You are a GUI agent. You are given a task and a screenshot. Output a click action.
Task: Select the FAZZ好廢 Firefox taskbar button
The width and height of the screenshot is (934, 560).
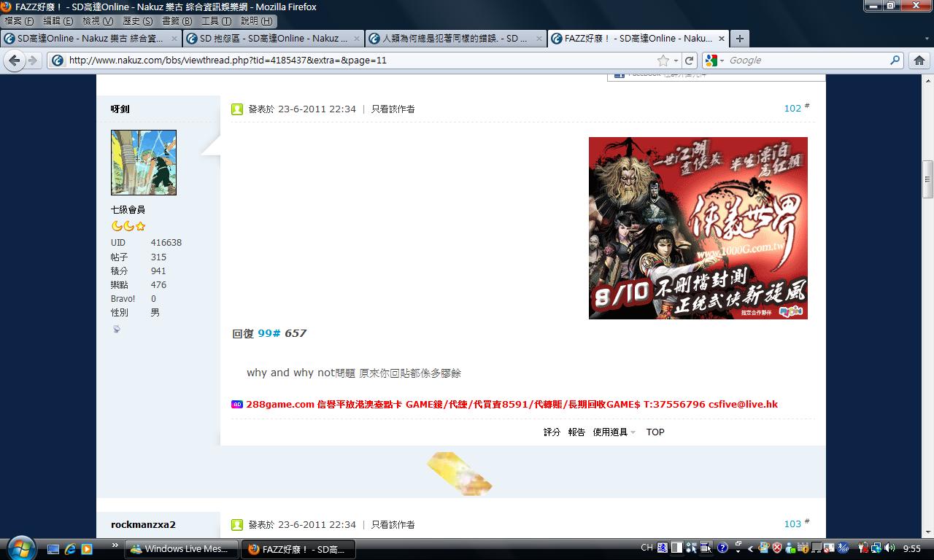[298, 549]
